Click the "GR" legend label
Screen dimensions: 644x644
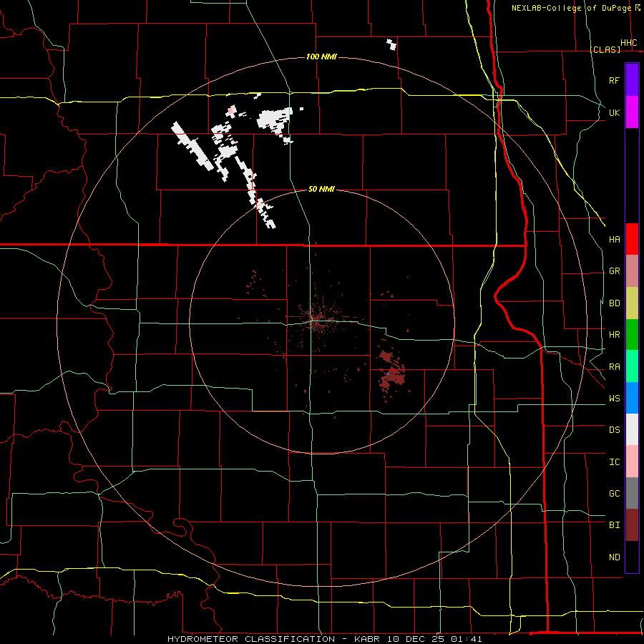pyautogui.click(x=614, y=271)
